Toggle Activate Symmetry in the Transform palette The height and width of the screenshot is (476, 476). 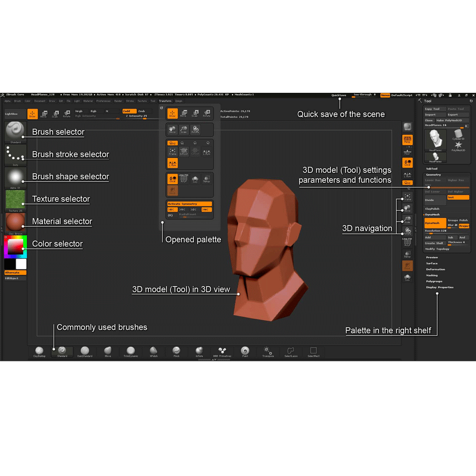click(x=189, y=204)
